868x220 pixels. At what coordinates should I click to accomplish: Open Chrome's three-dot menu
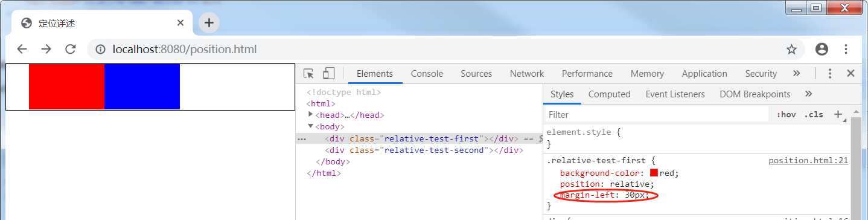(x=846, y=49)
